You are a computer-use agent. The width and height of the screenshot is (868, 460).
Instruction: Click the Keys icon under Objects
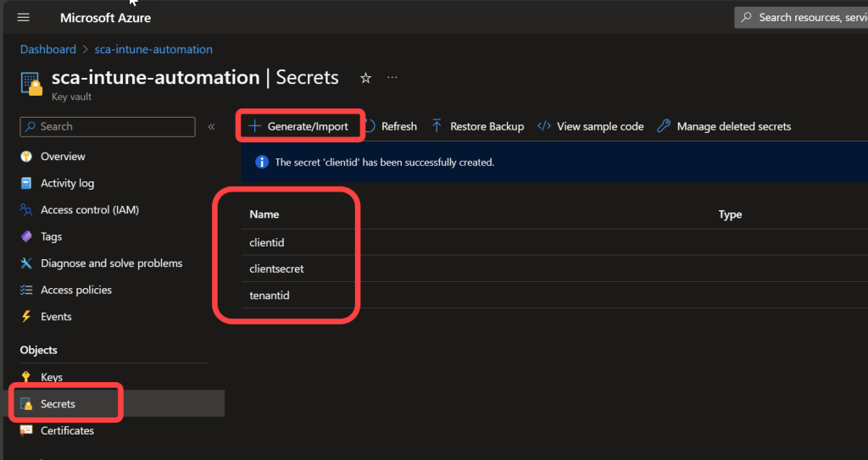coord(26,378)
